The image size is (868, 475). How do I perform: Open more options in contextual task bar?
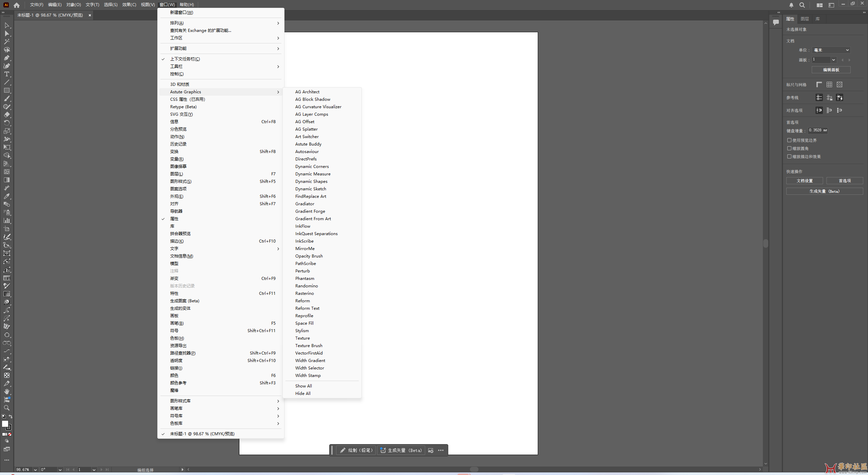(441, 451)
